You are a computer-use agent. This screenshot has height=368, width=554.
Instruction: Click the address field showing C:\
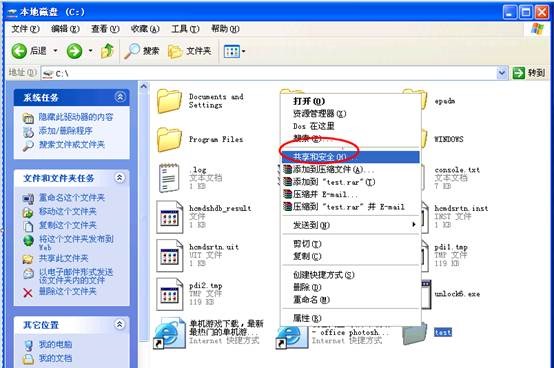[269, 73]
